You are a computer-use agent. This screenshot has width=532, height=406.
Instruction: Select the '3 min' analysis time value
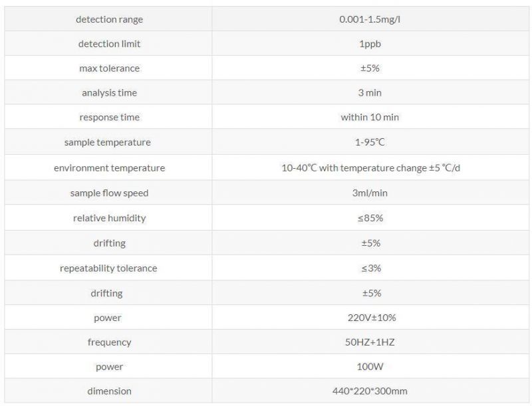(x=370, y=93)
